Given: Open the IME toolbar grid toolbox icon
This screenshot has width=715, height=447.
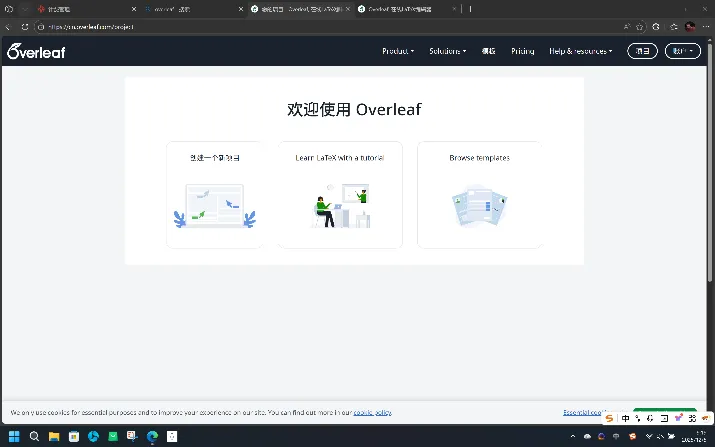Looking at the screenshot, I should coord(692,418).
